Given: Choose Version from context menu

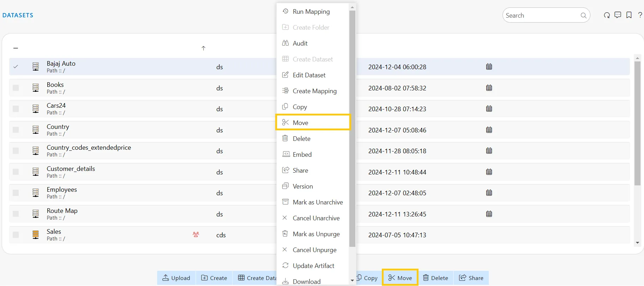Looking at the screenshot, I should (x=313, y=186).
